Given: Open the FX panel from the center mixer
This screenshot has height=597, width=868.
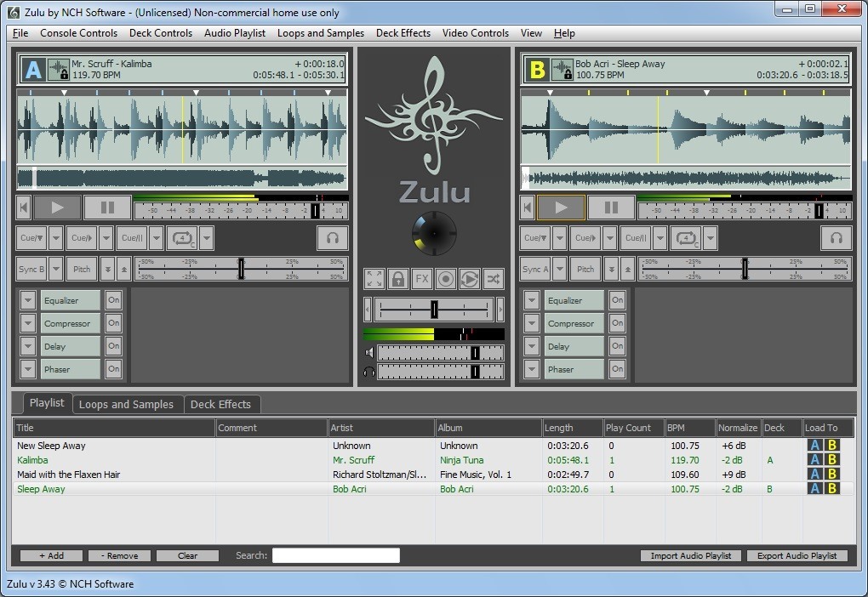Looking at the screenshot, I should [421, 278].
